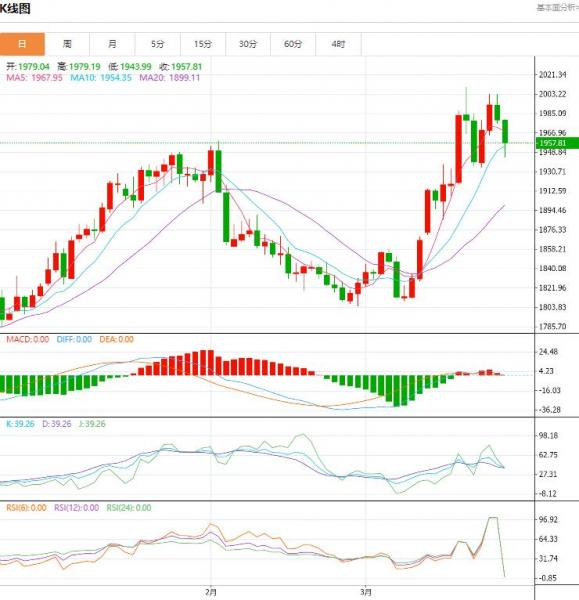579x600 pixels.
Task: Select the daily 日 chart tab
Action: coord(22,44)
